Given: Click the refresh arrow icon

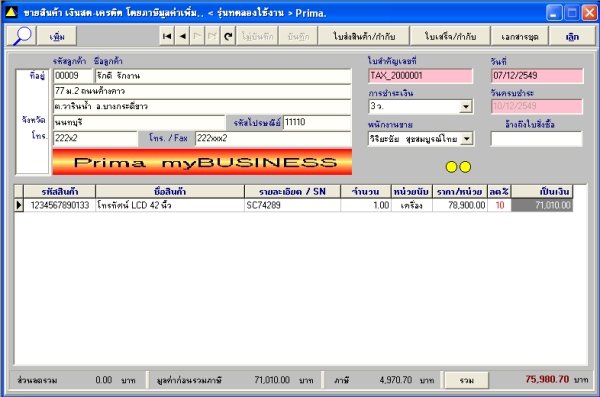Looking at the screenshot, I should (x=228, y=36).
